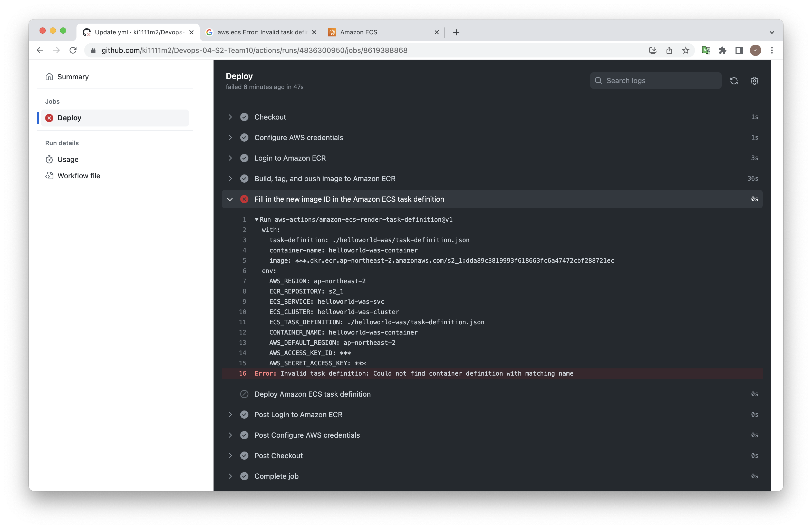Open the Google Translate extension icon

(x=706, y=51)
